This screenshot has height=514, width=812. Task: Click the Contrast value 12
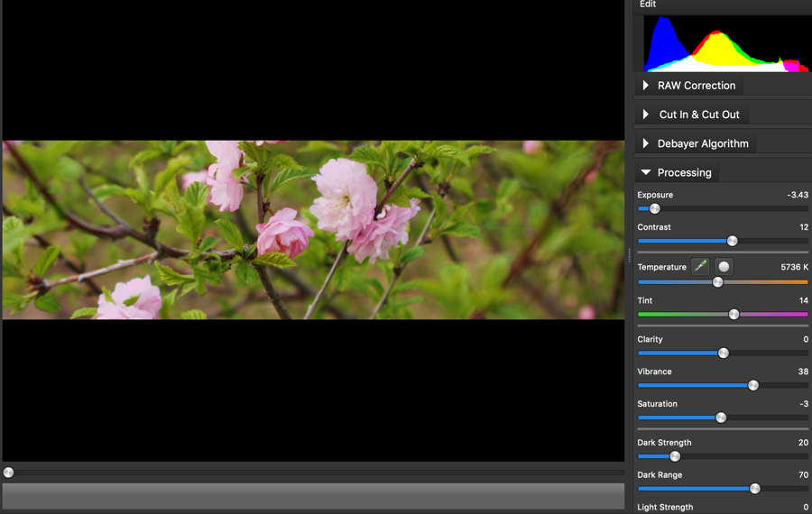pos(804,227)
